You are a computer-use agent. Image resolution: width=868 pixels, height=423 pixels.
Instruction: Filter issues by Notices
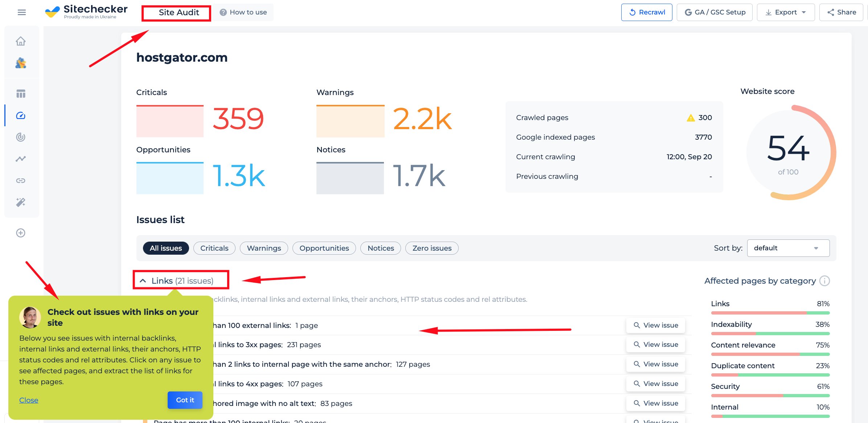381,248
